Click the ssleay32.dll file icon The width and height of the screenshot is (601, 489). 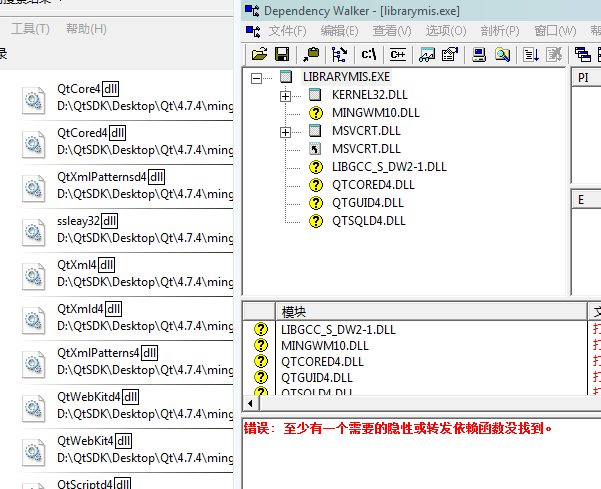[33, 232]
